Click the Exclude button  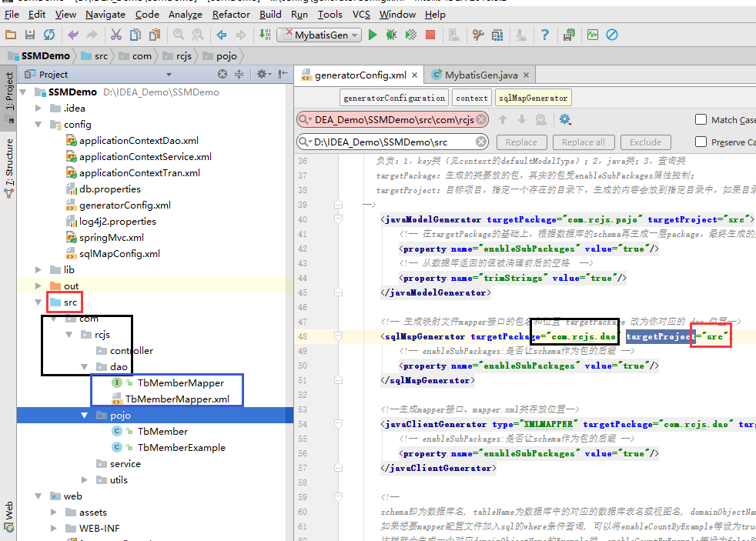click(645, 142)
